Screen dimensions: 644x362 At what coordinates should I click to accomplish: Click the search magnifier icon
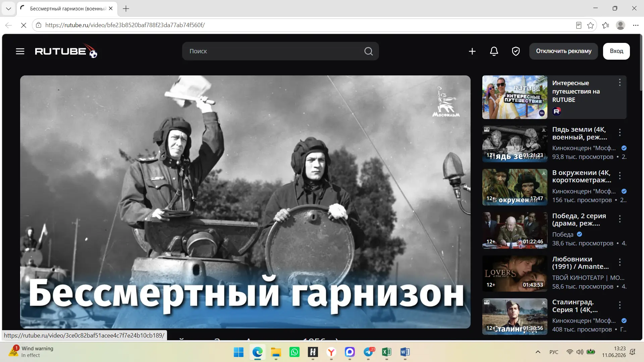coord(368,51)
